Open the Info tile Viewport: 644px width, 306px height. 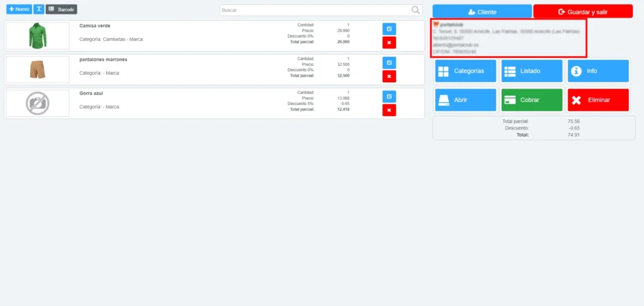(599, 71)
